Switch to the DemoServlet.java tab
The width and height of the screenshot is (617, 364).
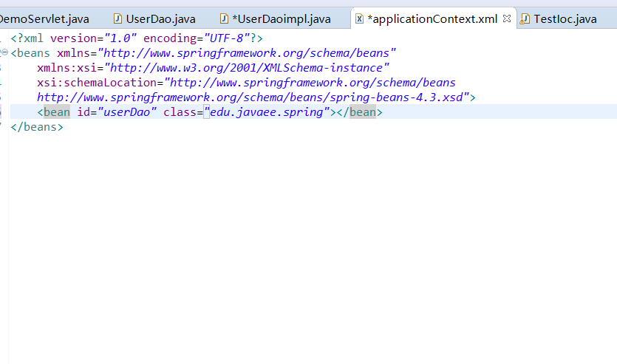coord(44,19)
